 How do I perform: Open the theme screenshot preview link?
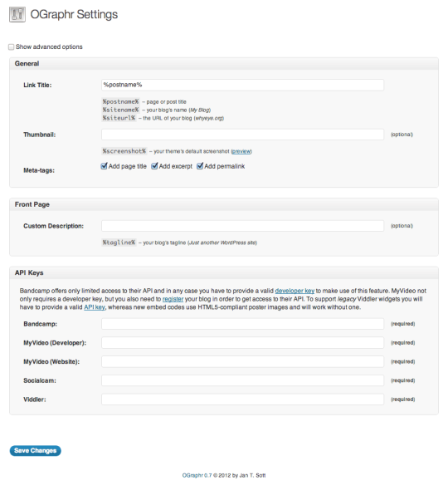click(241, 151)
